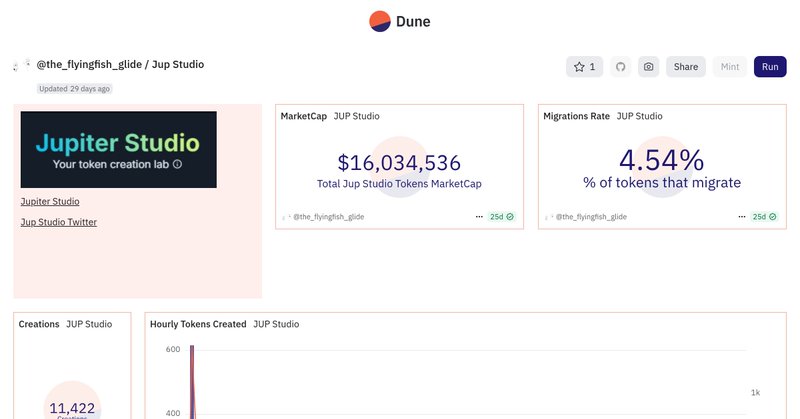
Task: Click the 11,422 creations counter
Action: coord(72,408)
